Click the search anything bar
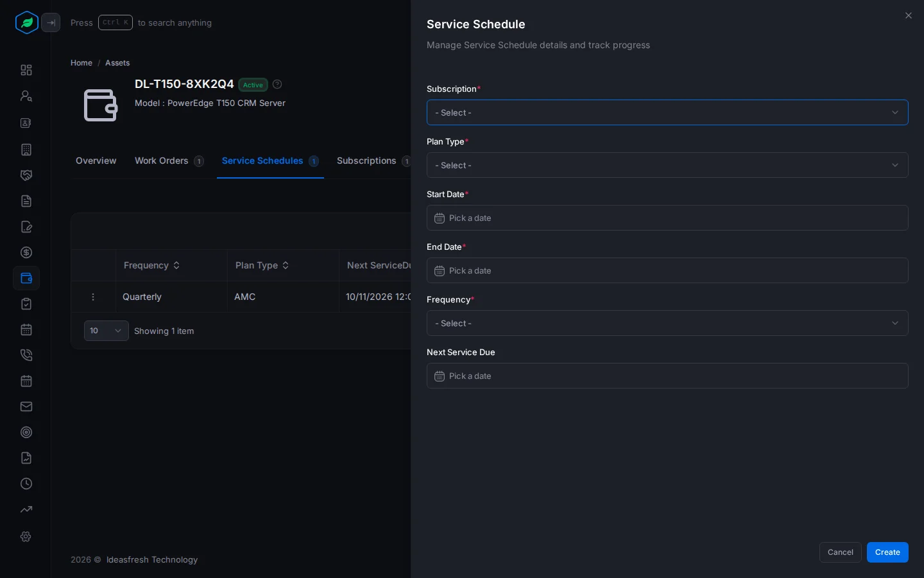 click(141, 22)
